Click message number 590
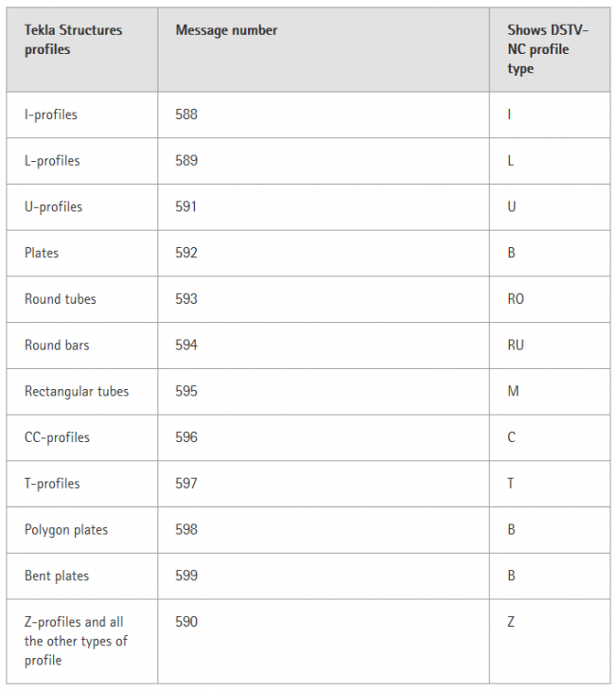 coord(186,622)
